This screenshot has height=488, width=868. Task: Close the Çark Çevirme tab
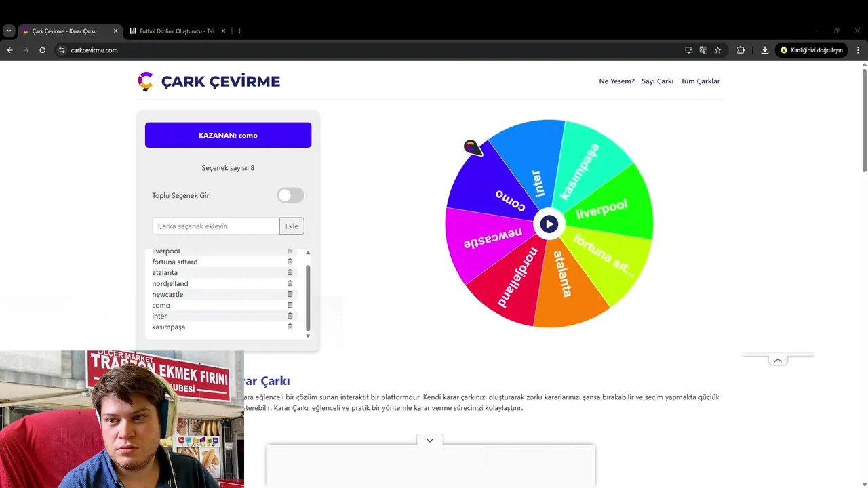[115, 30]
